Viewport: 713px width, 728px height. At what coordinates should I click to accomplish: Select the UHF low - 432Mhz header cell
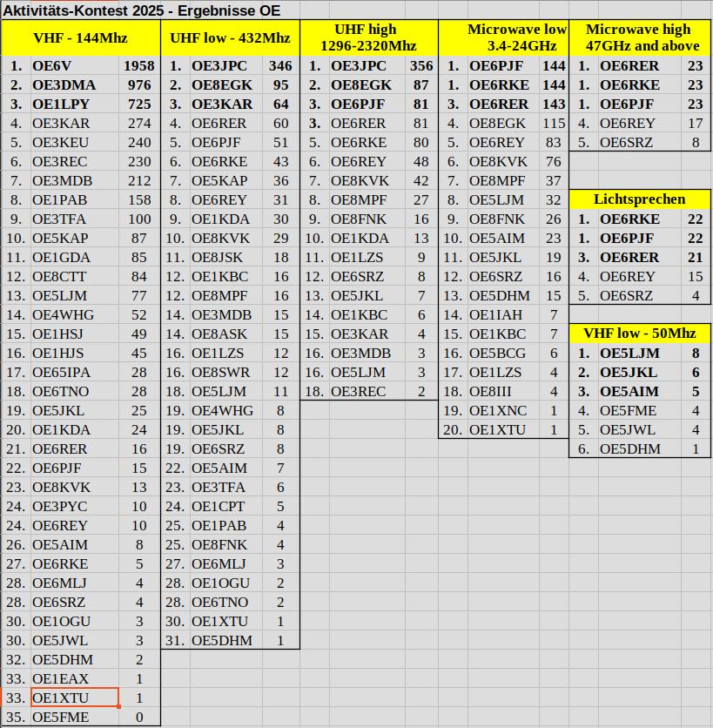(x=230, y=38)
